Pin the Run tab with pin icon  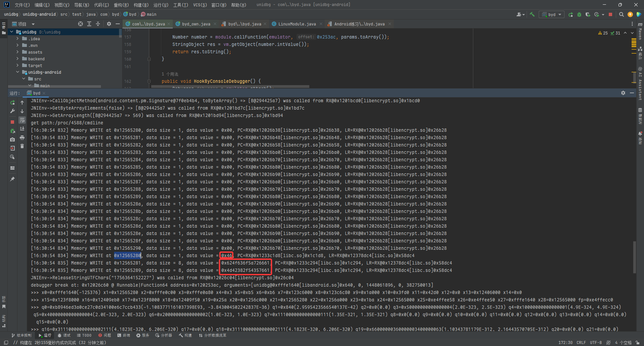tap(12, 179)
